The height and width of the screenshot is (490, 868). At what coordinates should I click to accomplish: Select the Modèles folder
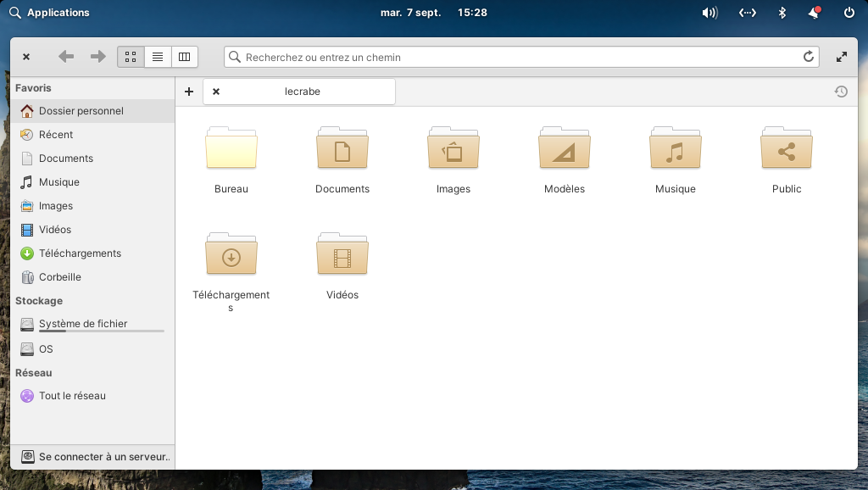pos(564,160)
